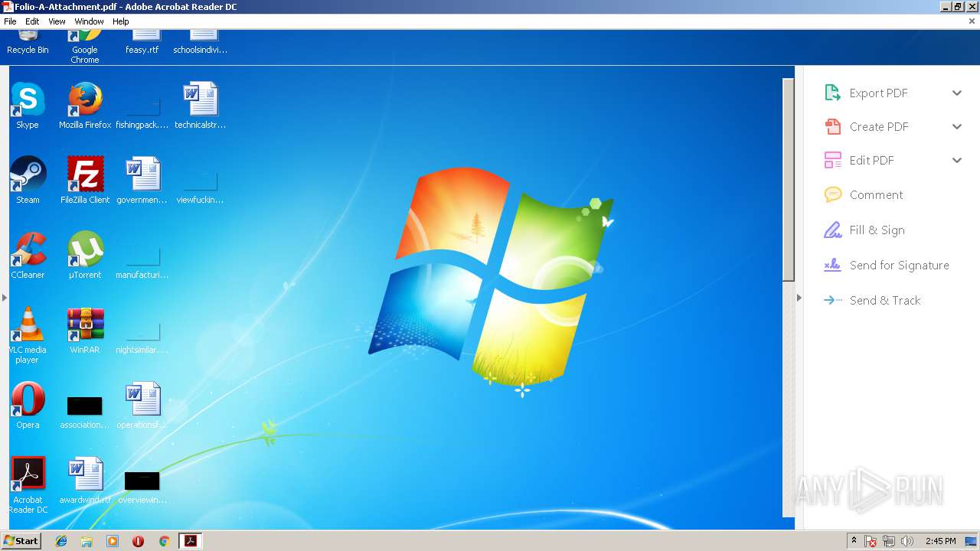
Task: Click the governmen... Word document icon
Action: pyautogui.click(x=143, y=174)
